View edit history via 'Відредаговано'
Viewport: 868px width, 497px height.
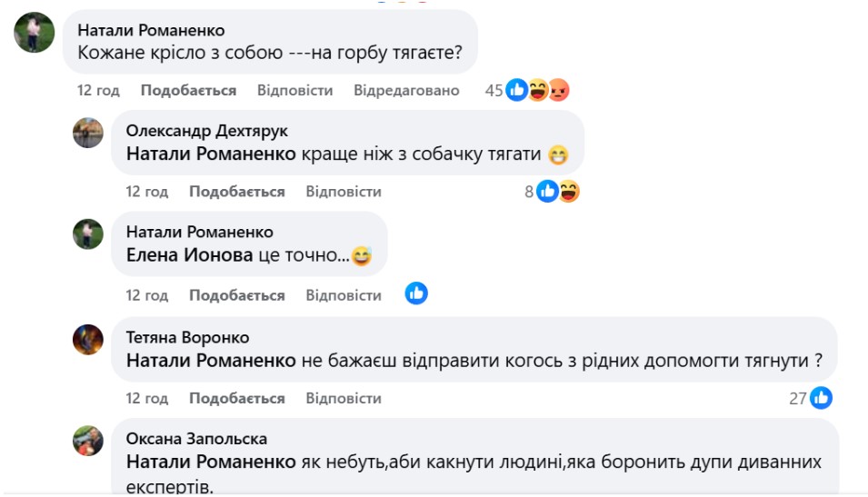tap(406, 90)
